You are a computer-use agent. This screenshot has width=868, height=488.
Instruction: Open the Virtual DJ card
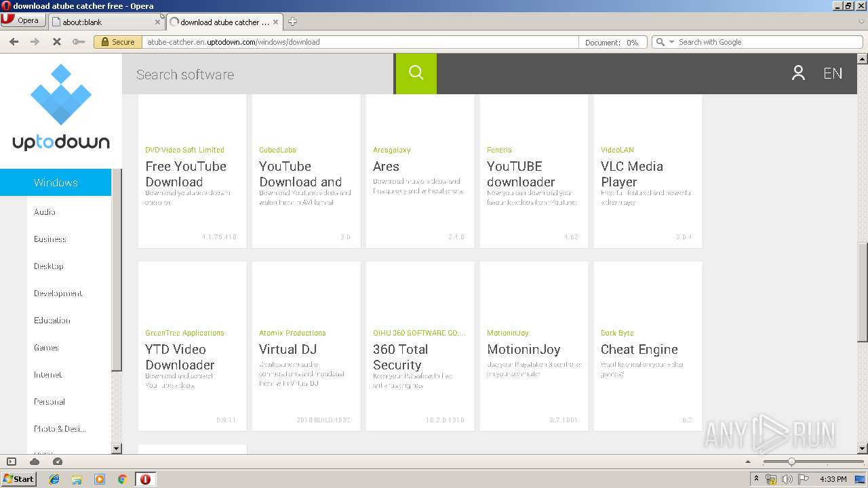(x=307, y=346)
